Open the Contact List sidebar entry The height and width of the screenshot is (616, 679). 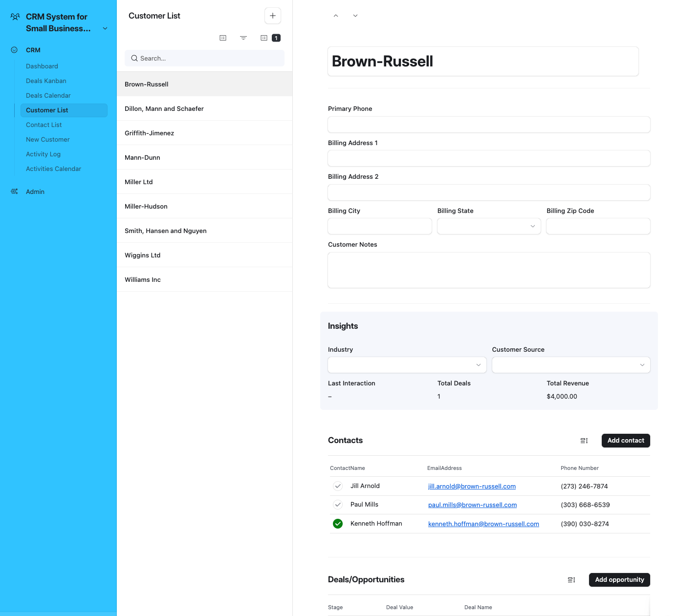click(44, 125)
